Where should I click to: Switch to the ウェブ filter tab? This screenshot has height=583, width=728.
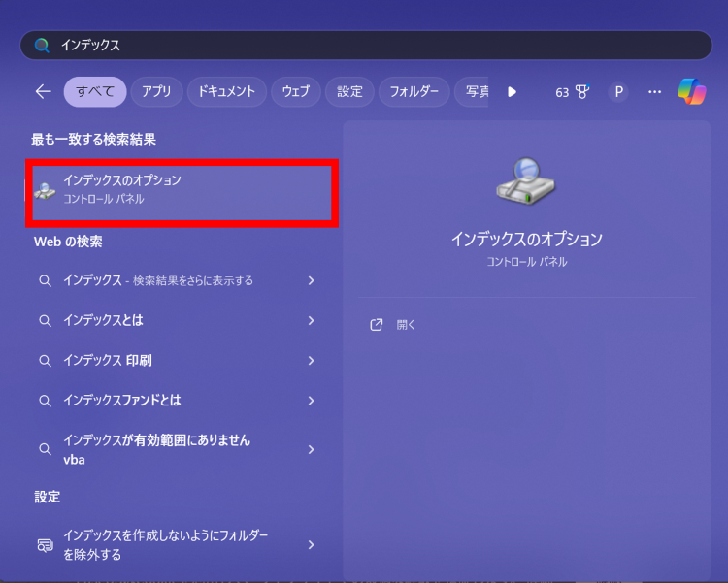(x=296, y=91)
